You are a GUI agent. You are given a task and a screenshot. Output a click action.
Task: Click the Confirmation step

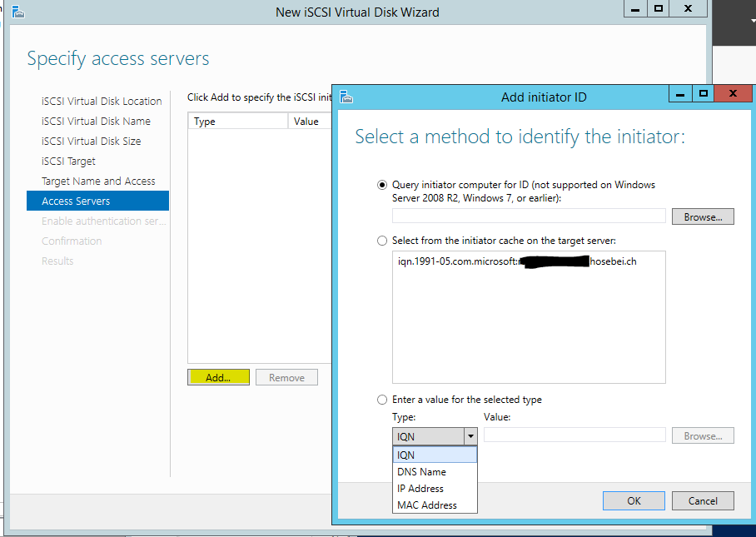point(72,241)
